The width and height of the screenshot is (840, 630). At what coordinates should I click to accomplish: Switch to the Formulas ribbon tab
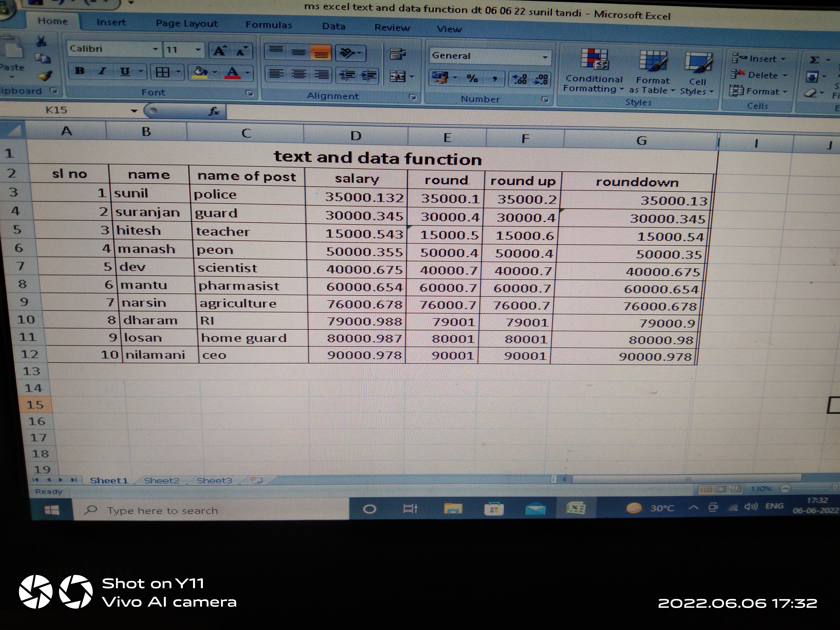269,25
